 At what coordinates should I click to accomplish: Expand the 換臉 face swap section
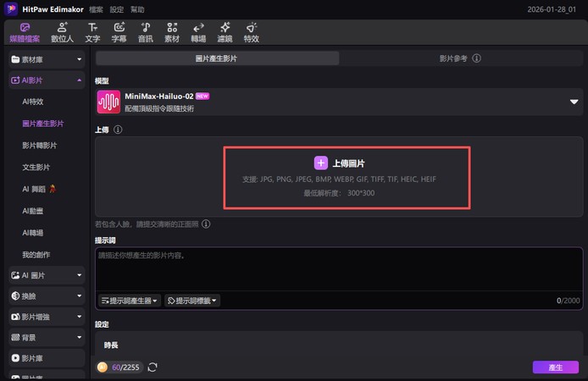pyautogui.click(x=47, y=296)
